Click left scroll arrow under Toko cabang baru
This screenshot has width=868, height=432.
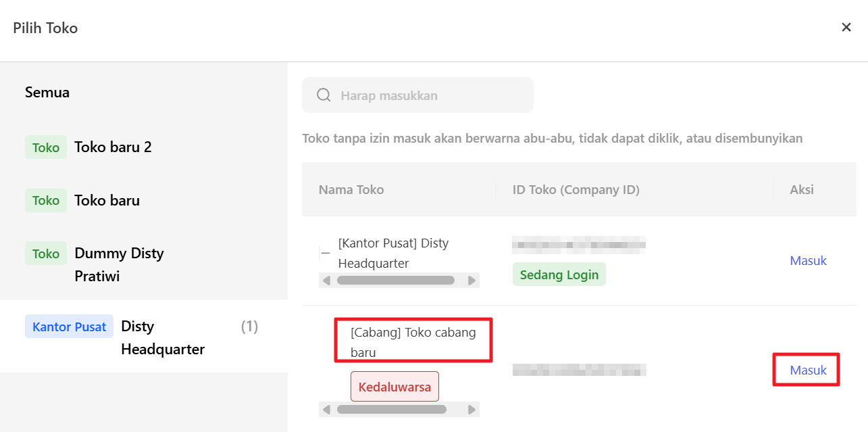click(327, 410)
